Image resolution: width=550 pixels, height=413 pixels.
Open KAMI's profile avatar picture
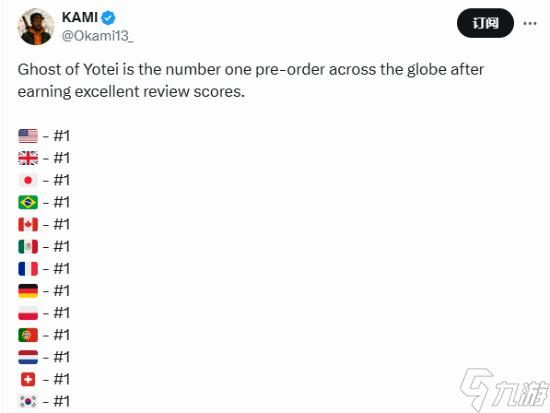tap(36, 27)
